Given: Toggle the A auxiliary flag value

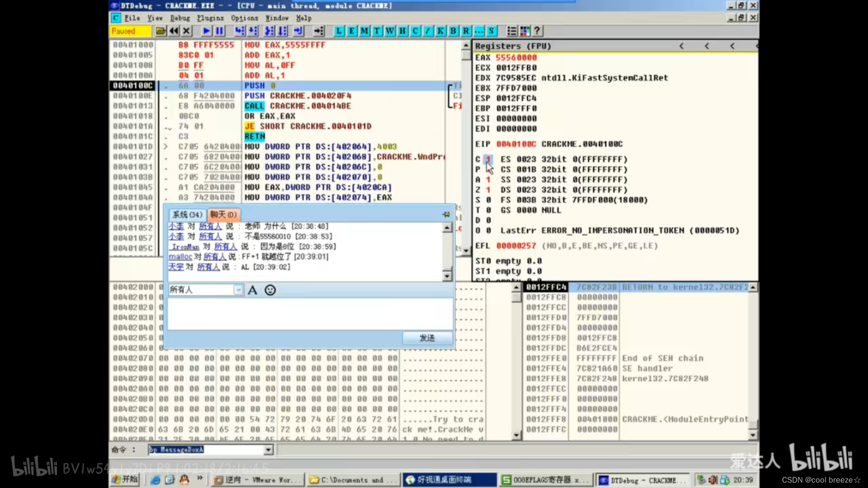Looking at the screenshot, I should click(x=488, y=180).
